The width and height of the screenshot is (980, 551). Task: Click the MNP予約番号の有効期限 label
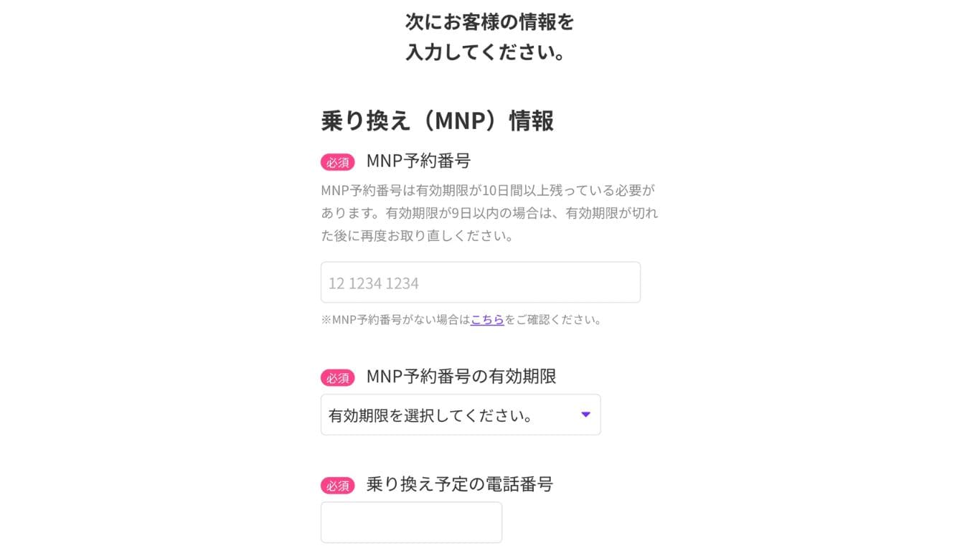[463, 376]
